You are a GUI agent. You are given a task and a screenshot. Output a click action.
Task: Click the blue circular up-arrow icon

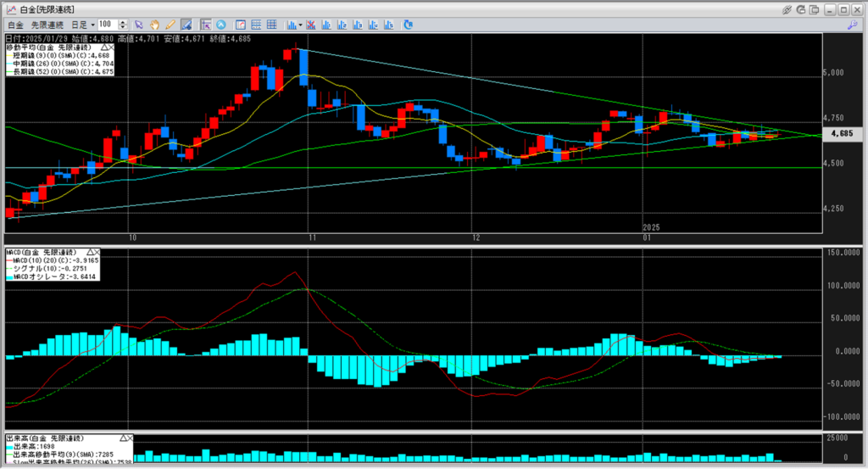pos(221,25)
